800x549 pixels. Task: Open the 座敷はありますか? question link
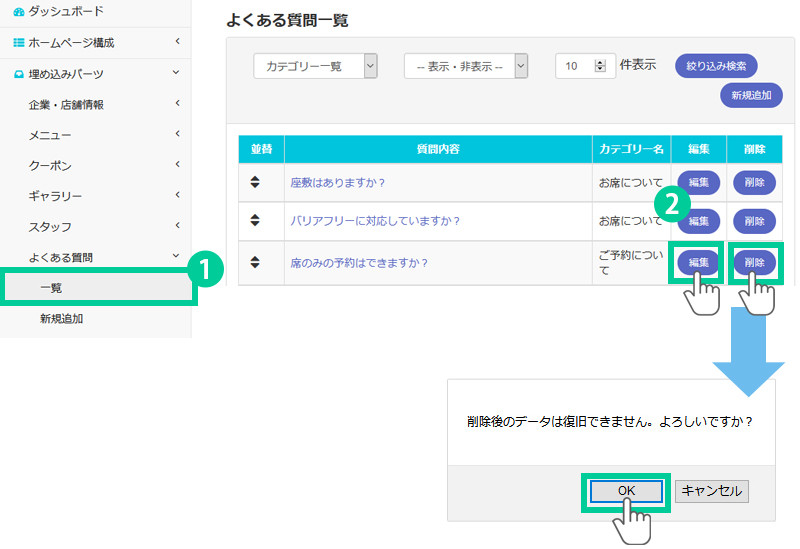point(338,182)
